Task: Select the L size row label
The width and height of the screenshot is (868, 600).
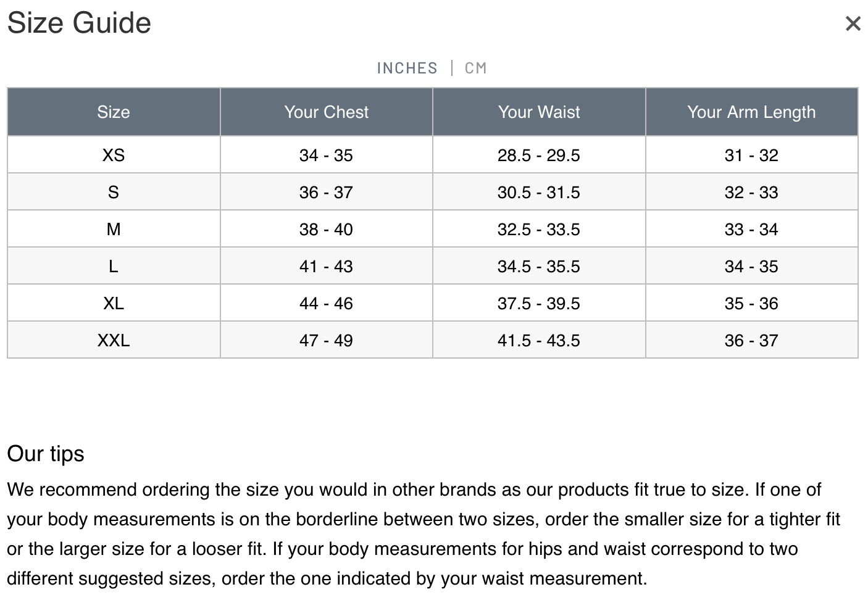Action: (114, 266)
